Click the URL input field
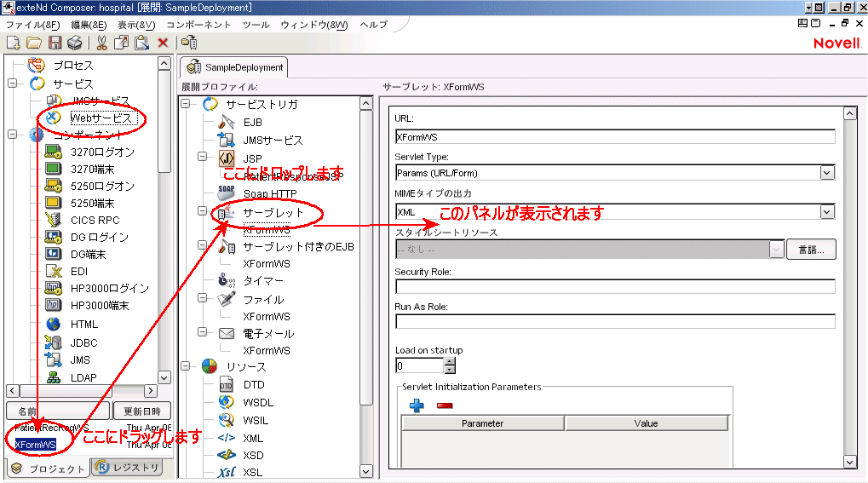The width and height of the screenshot is (868, 483). [x=615, y=137]
